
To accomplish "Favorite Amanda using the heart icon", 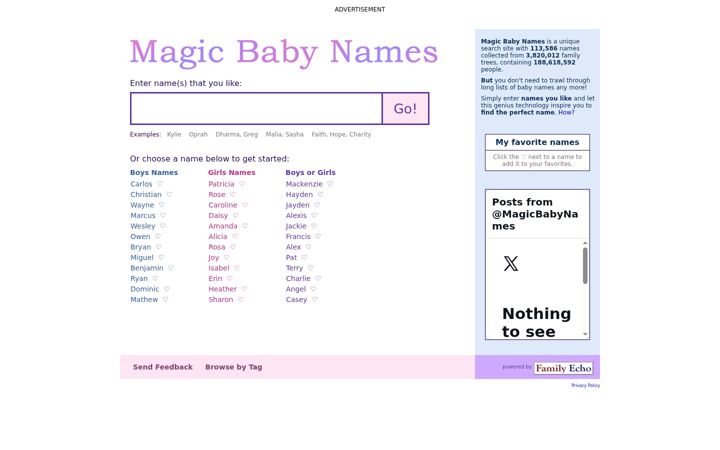I will [245, 226].
